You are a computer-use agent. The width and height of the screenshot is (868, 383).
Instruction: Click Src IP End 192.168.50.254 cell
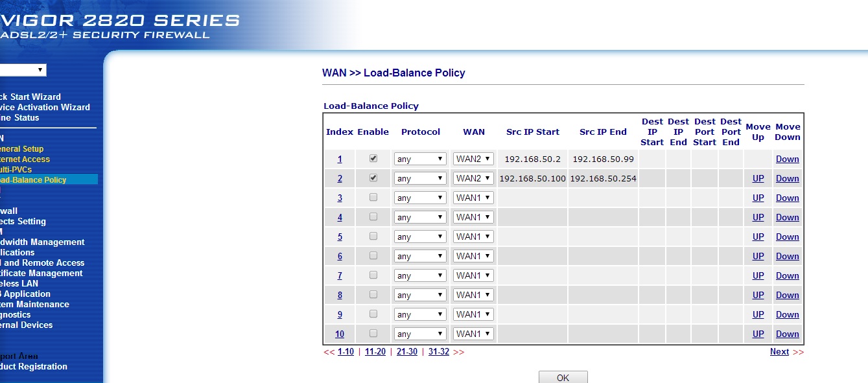click(x=603, y=178)
